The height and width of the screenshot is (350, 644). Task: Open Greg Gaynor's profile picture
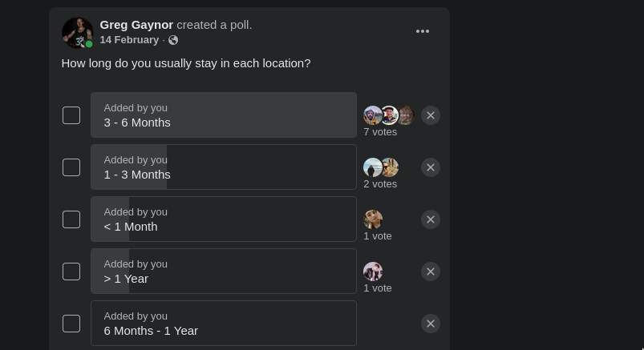pyautogui.click(x=77, y=33)
